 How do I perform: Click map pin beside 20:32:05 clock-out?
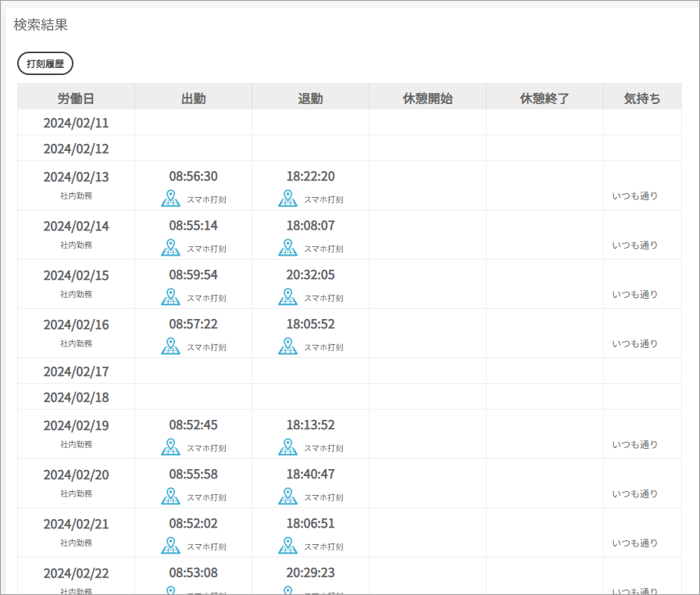coord(287,297)
